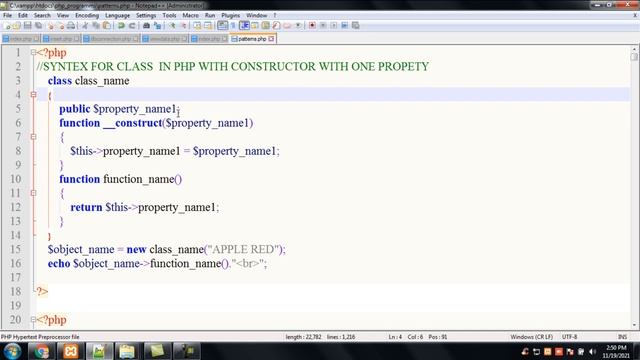640x360 pixels.
Task: Print the file using the Print icon
Action: (71, 26)
